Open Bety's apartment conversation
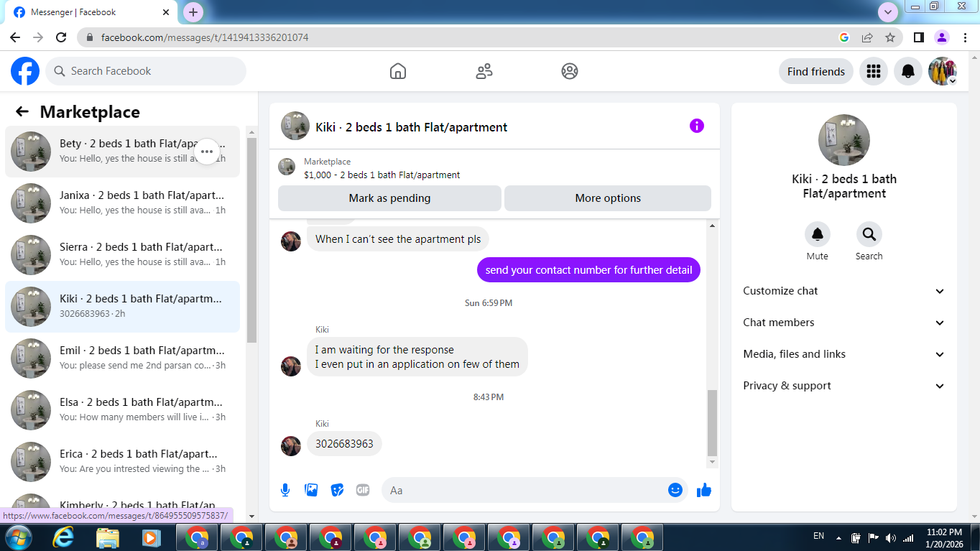The height and width of the screenshot is (551, 980). [x=122, y=152]
